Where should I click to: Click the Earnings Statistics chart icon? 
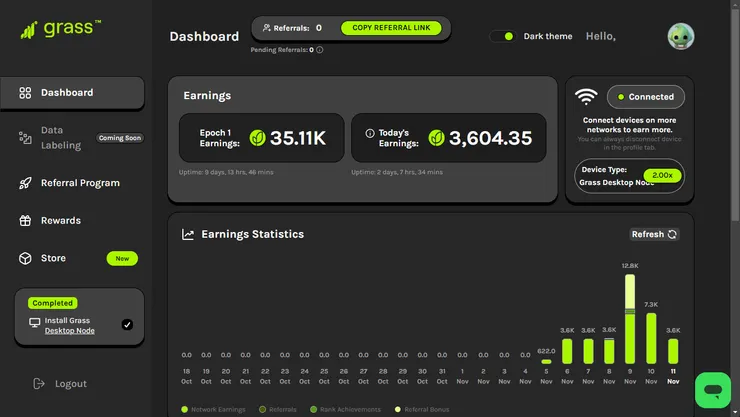(188, 234)
